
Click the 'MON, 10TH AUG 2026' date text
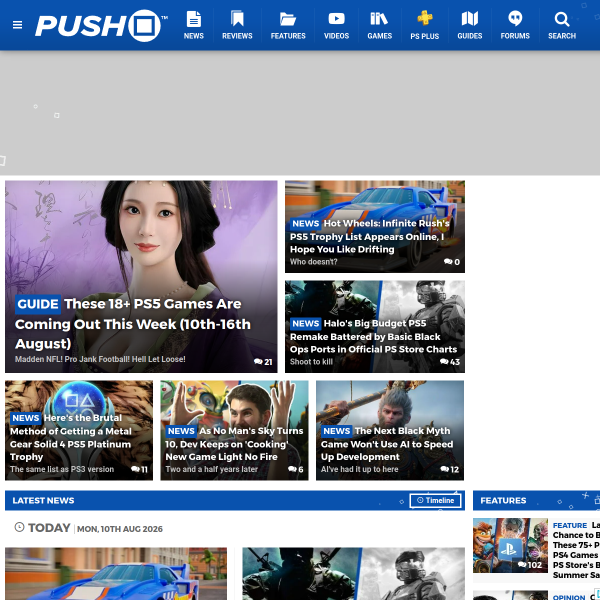[120, 529]
